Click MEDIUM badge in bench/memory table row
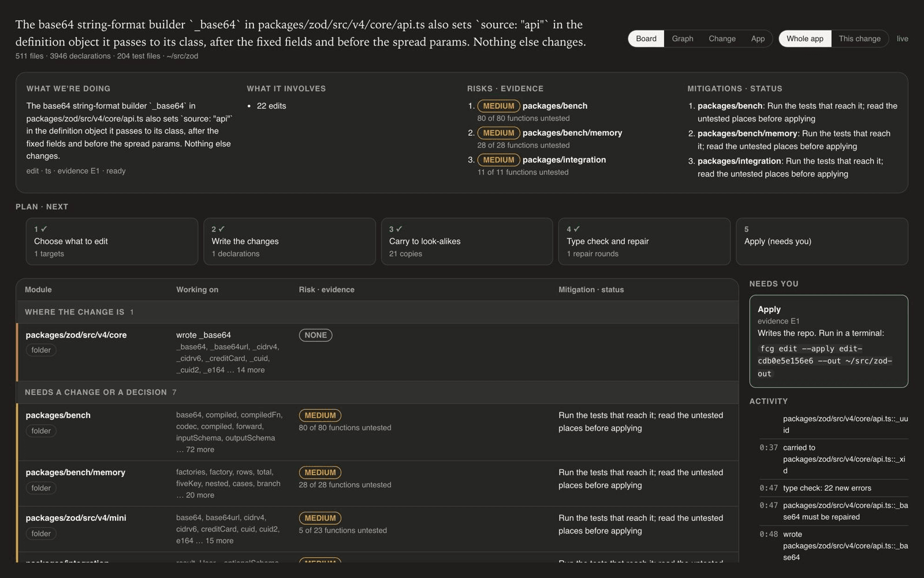Image resolution: width=924 pixels, height=578 pixels. pyautogui.click(x=320, y=473)
